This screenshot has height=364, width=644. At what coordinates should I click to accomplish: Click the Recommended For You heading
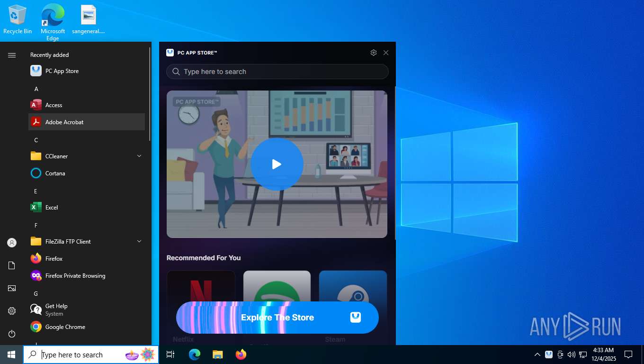(204, 258)
